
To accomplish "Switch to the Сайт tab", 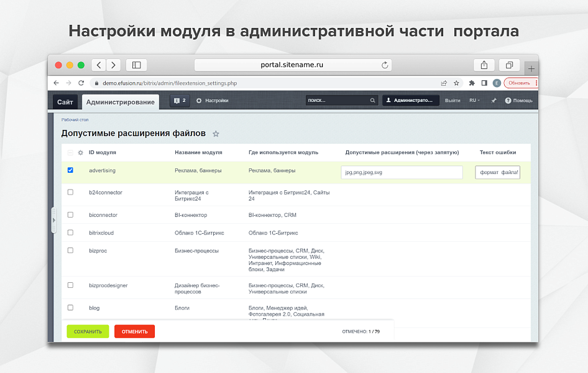I will pyautogui.click(x=66, y=101).
